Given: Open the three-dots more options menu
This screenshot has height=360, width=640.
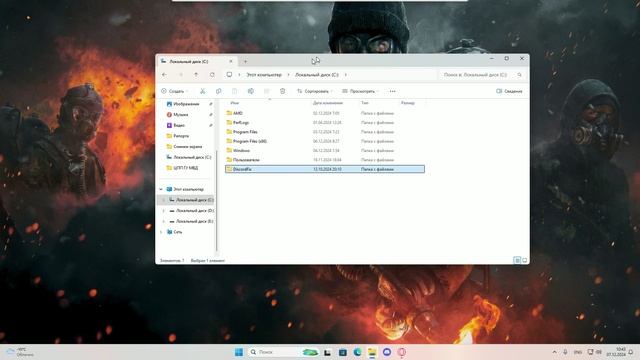Looking at the screenshot, I should tap(392, 91).
